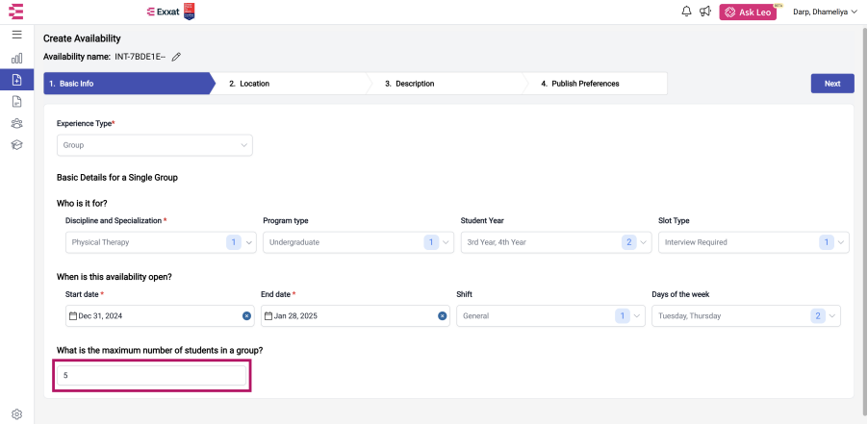Open the Ask Leo assistant
Viewport: 868px width, 424px height.
(748, 12)
